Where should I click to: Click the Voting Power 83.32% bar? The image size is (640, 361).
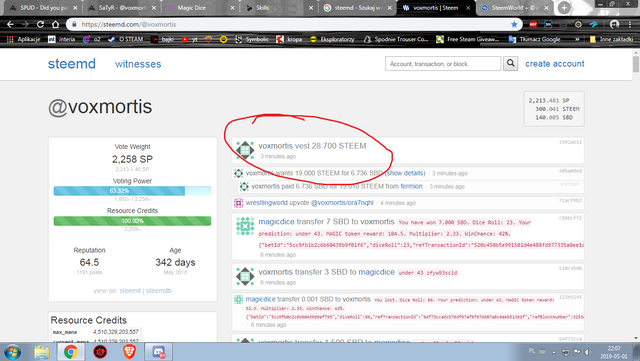(x=132, y=191)
